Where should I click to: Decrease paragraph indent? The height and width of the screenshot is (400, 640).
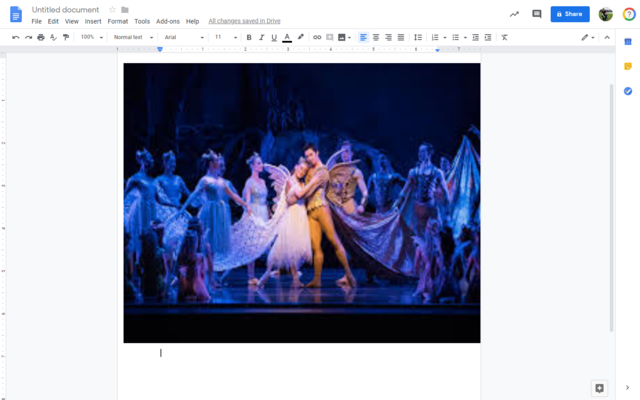pyautogui.click(x=475, y=37)
